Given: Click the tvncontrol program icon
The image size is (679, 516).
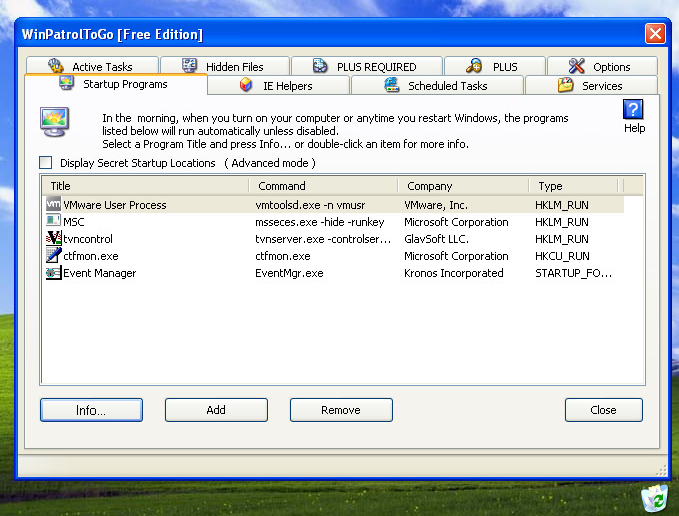Looking at the screenshot, I should coord(54,239).
